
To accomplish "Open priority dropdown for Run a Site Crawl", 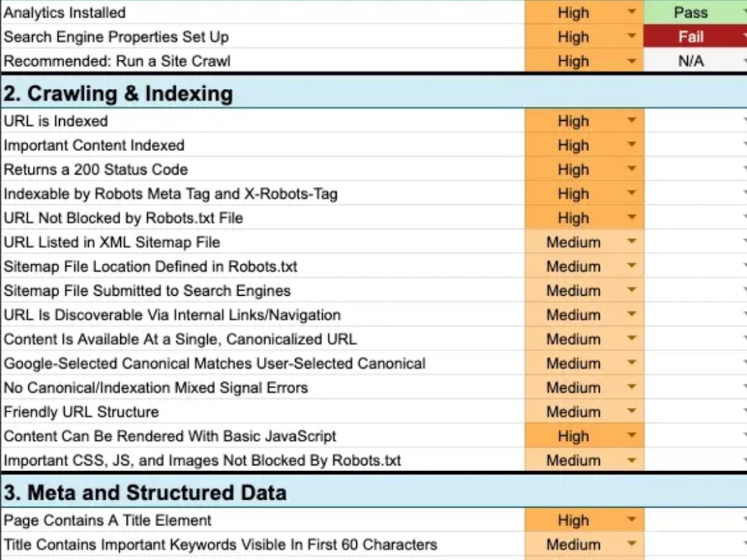I will [x=632, y=60].
